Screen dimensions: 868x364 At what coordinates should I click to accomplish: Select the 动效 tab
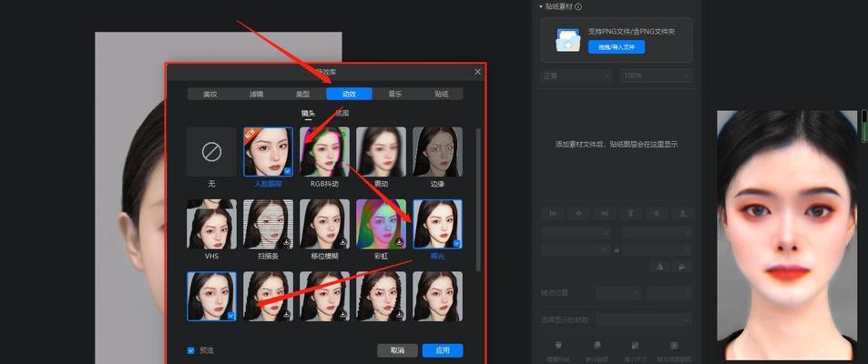coord(349,94)
